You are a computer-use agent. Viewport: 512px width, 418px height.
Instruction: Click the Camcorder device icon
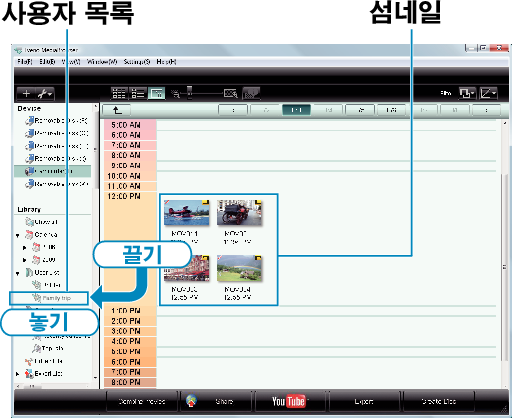pos(29,171)
